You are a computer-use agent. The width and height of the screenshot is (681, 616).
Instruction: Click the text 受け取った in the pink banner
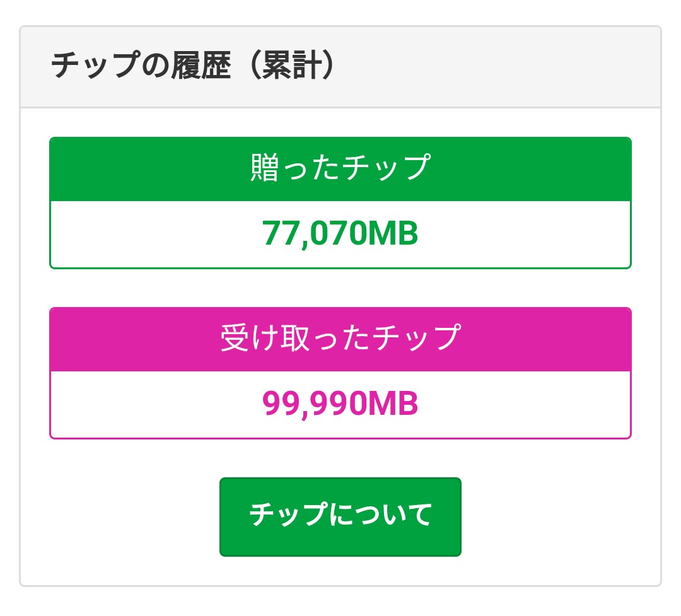(x=296, y=339)
